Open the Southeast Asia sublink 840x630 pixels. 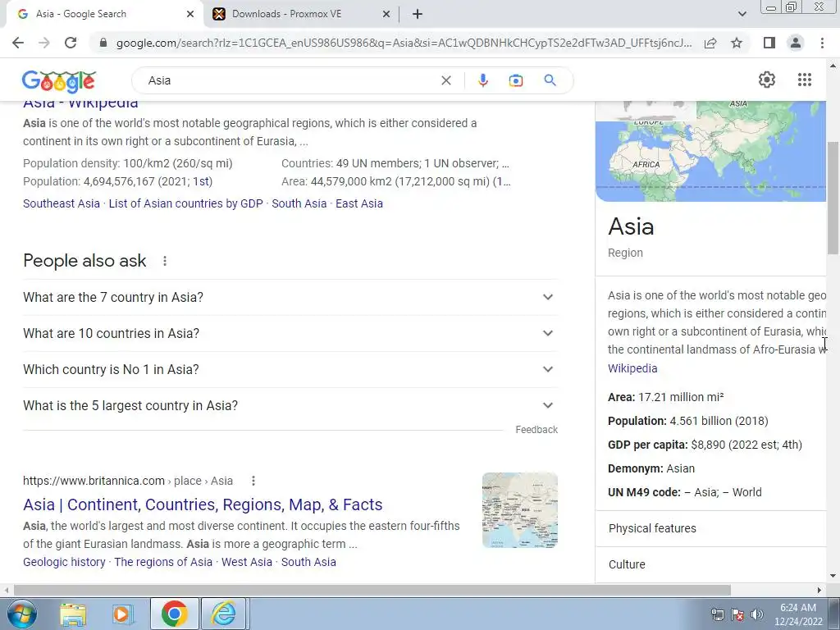(61, 203)
